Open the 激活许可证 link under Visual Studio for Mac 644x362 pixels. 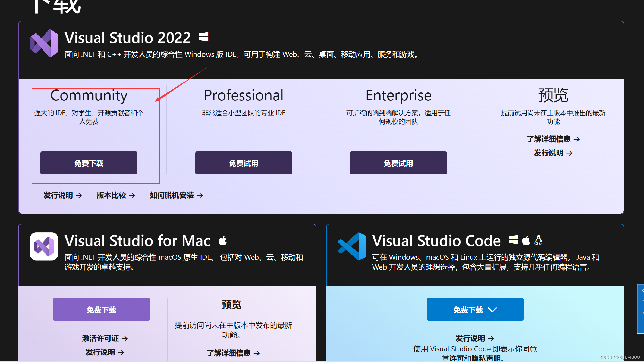pyautogui.click(x=105, y=338)
